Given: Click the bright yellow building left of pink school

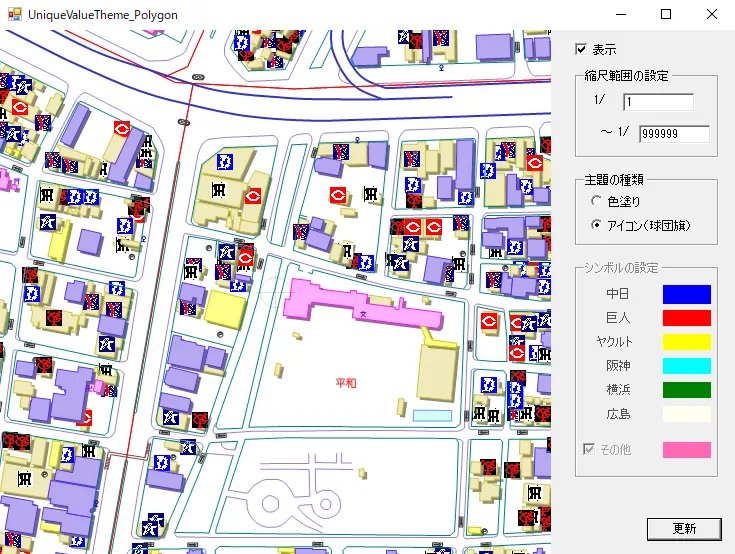Looking at the screenshot, I should click(226, 308).
